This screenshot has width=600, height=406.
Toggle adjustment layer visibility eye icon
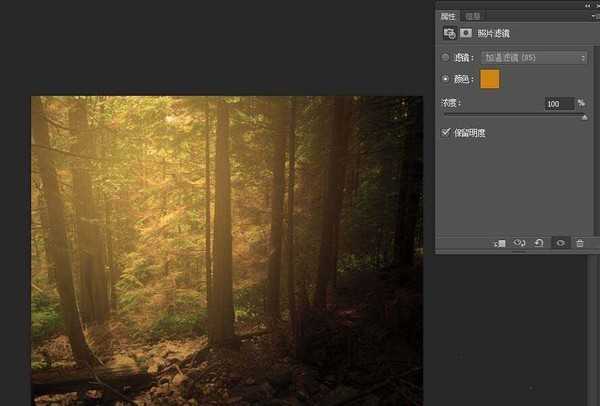(x=560, y=243)
